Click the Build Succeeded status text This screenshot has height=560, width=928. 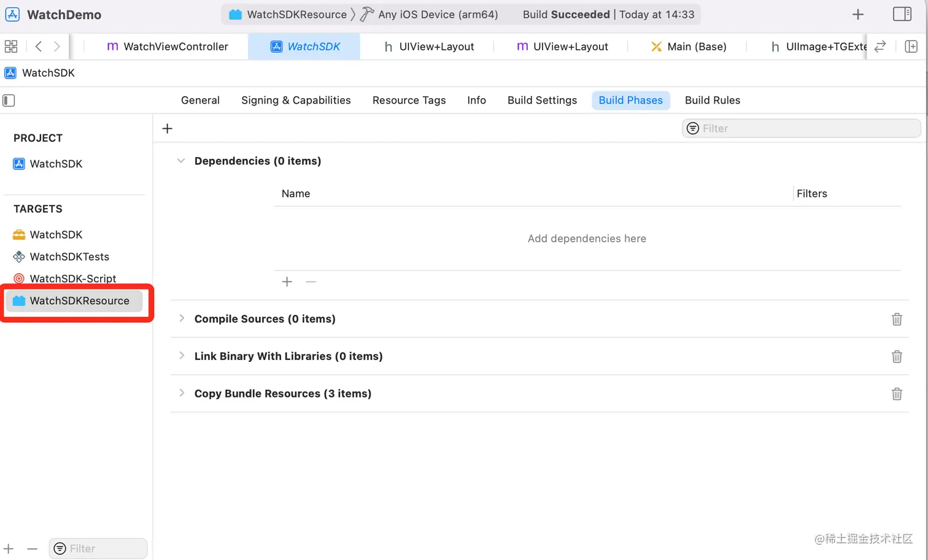tap(566, 14)
